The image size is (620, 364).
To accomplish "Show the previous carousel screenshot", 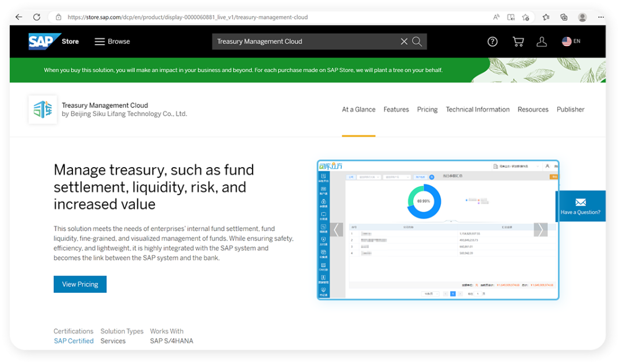I will 336,230.
